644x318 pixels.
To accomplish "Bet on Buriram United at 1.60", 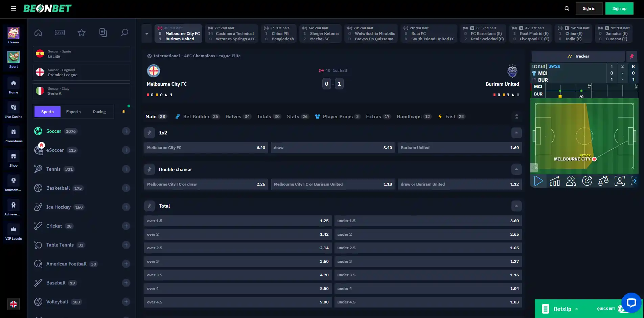I will pyautogui.click(x=460, y=148).
